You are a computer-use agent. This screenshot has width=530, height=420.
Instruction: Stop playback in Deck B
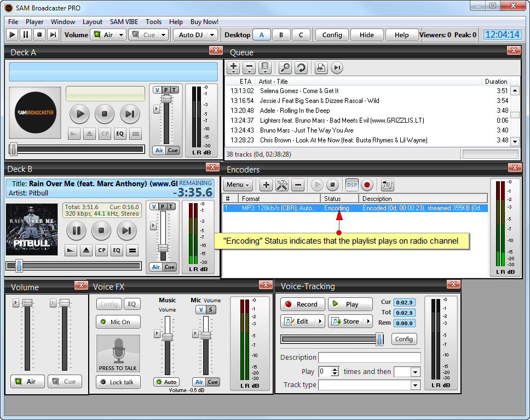pyautogui.click(x=101, y=231)
